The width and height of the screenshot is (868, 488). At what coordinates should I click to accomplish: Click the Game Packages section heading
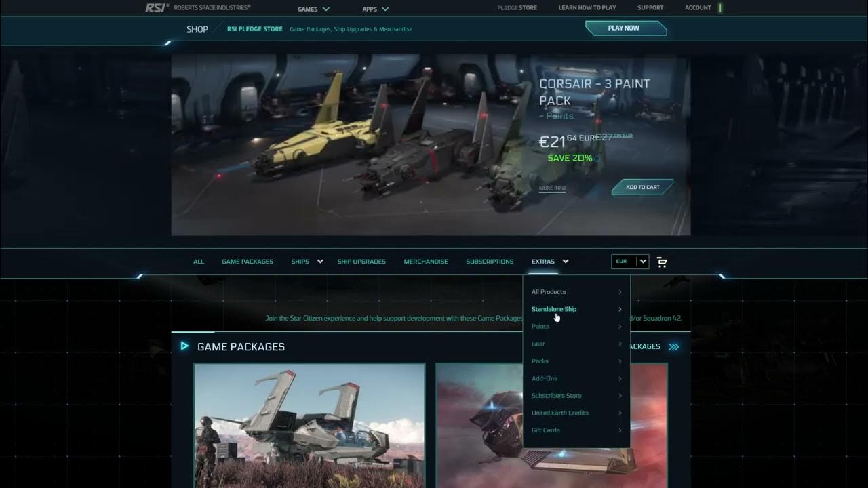pyautogui.click(x=241, y=347)
